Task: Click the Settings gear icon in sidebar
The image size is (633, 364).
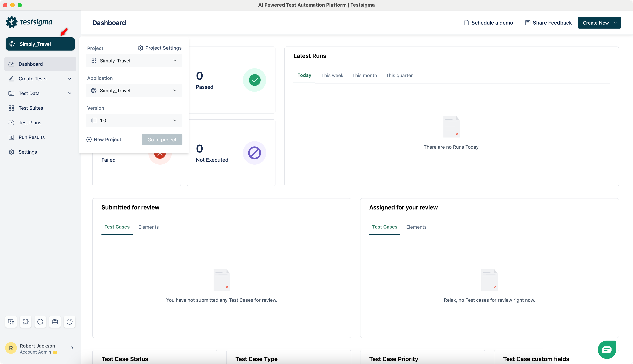Action: 11,152
